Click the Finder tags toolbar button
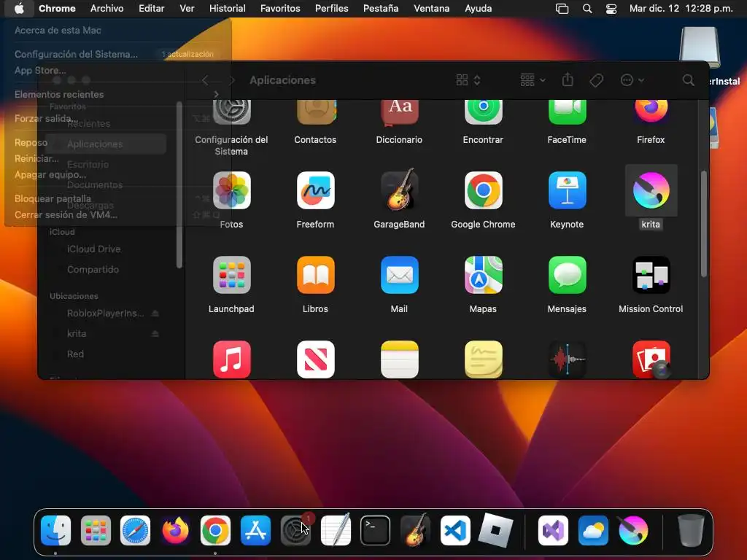 point(596,80)
